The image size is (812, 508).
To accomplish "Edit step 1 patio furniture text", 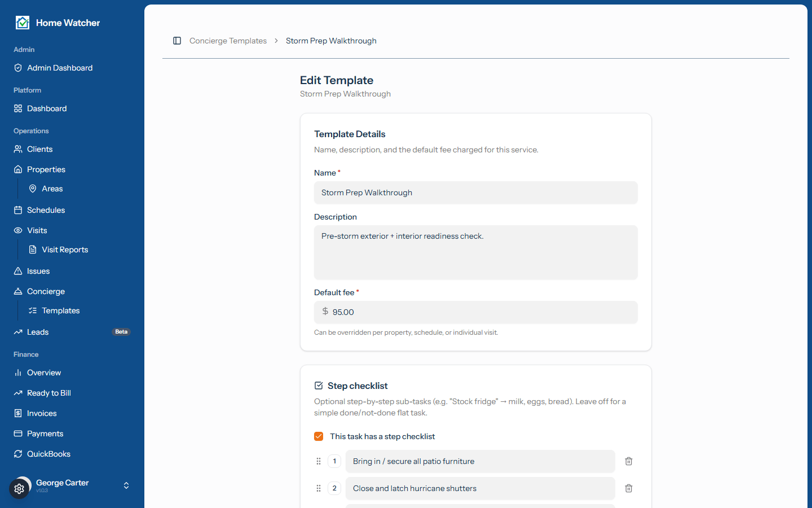I will pos(480,461).
